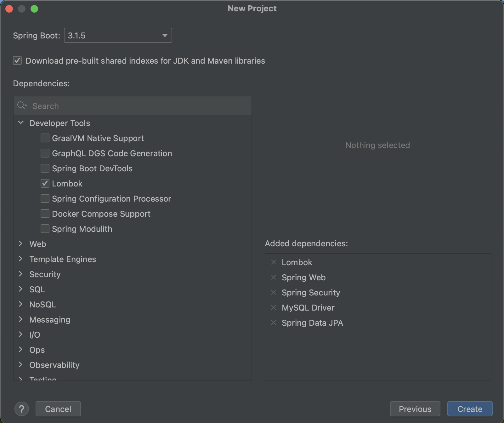
Task: Enable Spring Configuration Processor checkbox
Action: (45, 198)
